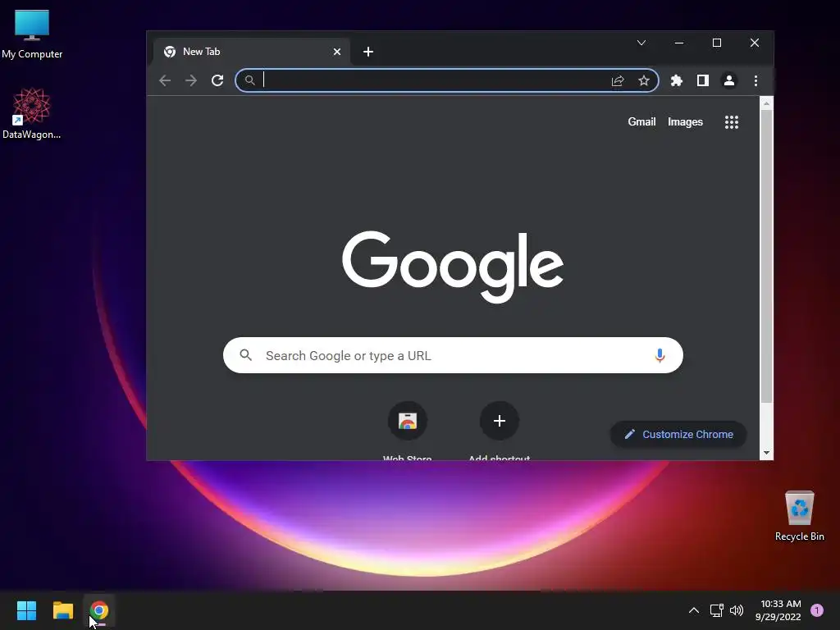This screenshot has height=630, width=840.
Task: Select the Recycle Bin desktop icon
Action: pos(799,516)
